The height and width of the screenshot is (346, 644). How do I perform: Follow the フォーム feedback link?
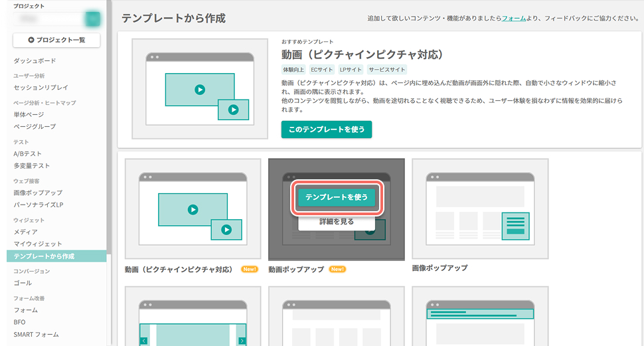coord(514,18)
